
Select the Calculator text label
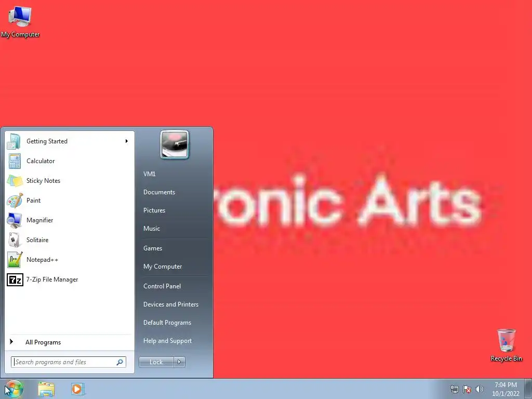41,161
